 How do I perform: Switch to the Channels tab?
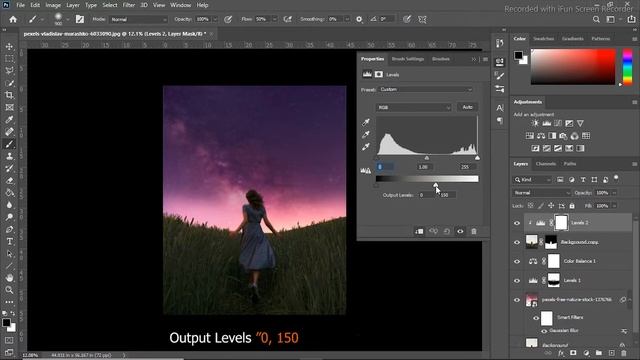pos(546,164)
